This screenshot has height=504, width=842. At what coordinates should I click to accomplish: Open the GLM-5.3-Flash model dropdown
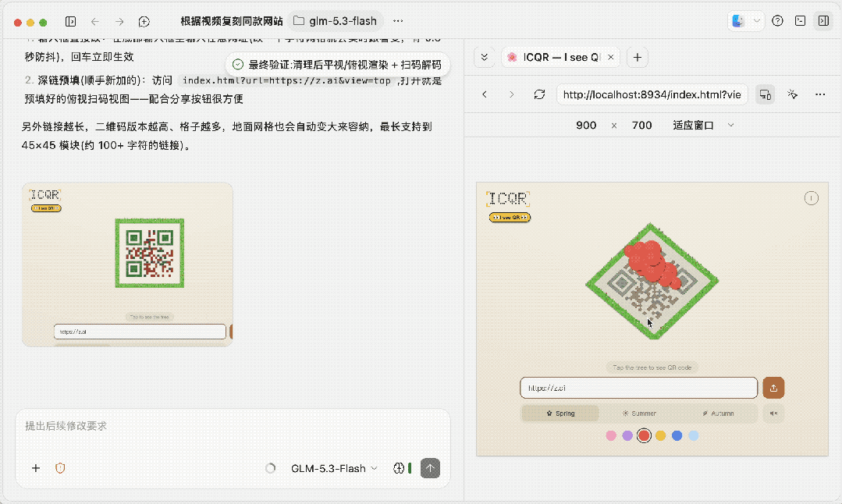pyautogui.click(x=333, y=469)
